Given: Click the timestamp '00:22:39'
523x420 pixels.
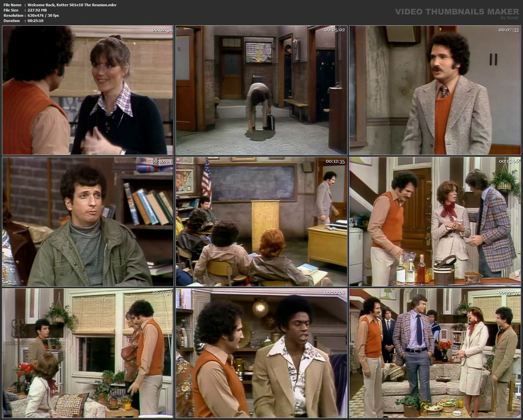Looking at the screenshot, I should (x=509, y=292).
